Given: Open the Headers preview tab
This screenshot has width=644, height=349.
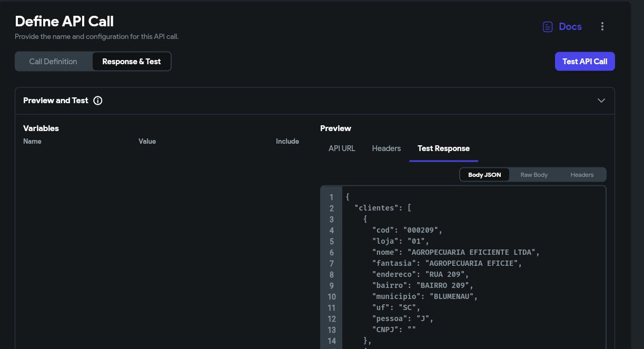Looking at the screenshot, I should point(386,148).
